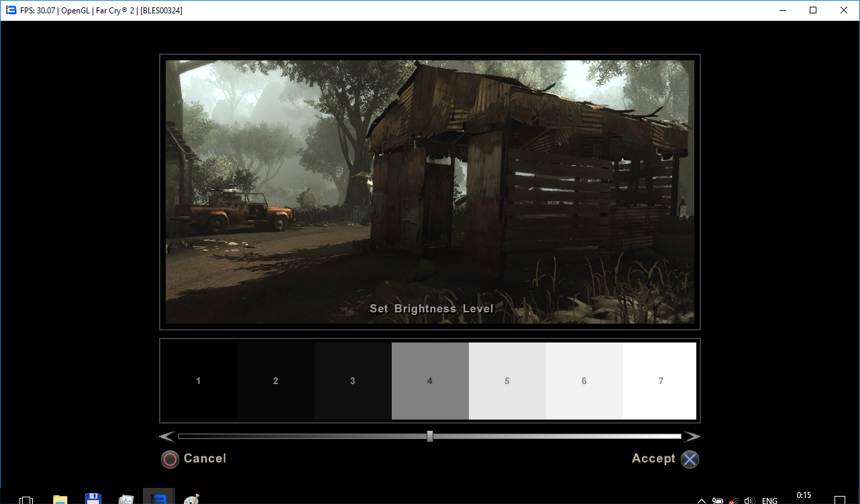Click the brightness slider handle
Screen dimensions: 860x504
(430, 436)
